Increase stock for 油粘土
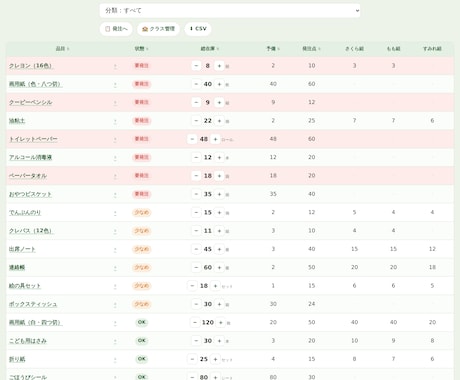 point(219,121)
